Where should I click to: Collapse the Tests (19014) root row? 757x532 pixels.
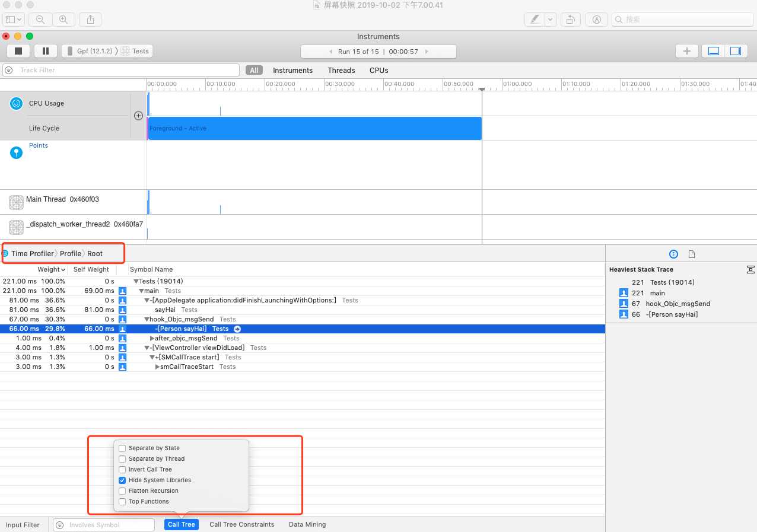point(136,281)
